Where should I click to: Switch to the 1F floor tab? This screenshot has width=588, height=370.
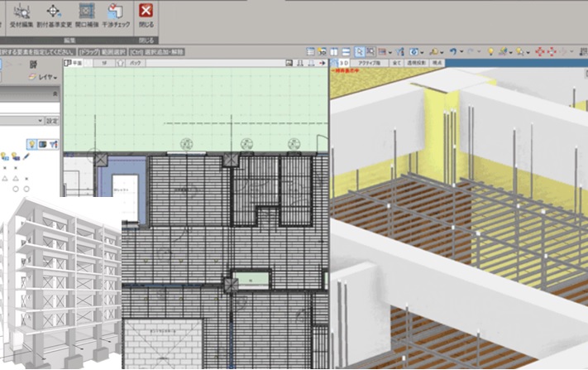point(106,63)
